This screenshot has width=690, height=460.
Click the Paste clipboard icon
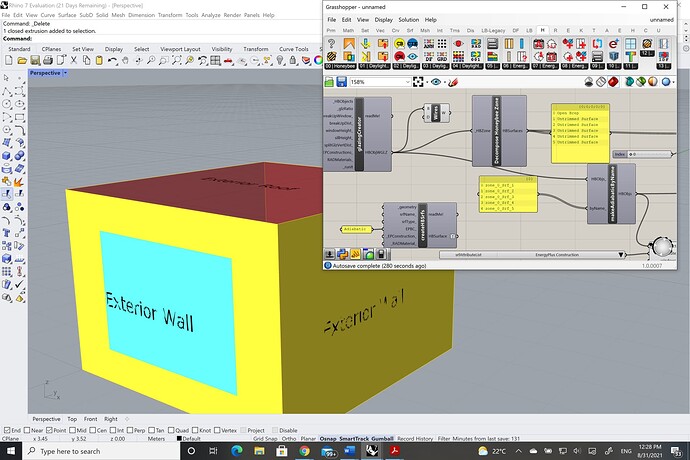tap(99, 60)
